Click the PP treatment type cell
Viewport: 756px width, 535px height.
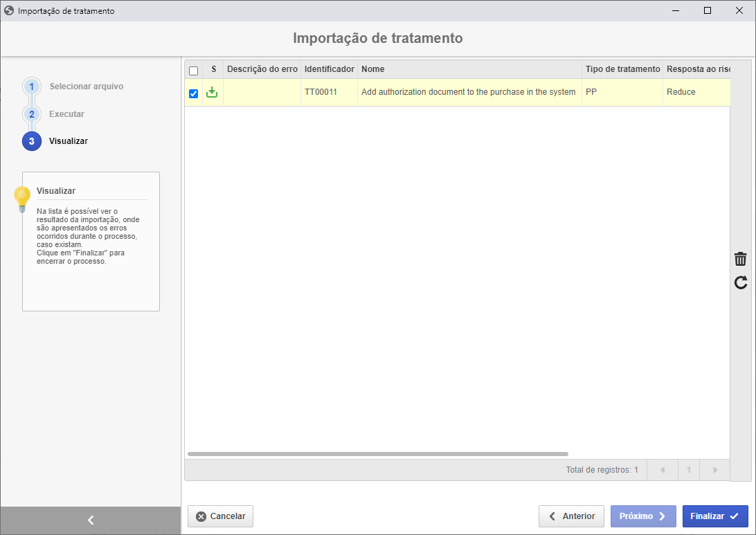click(x=622, y=92)
